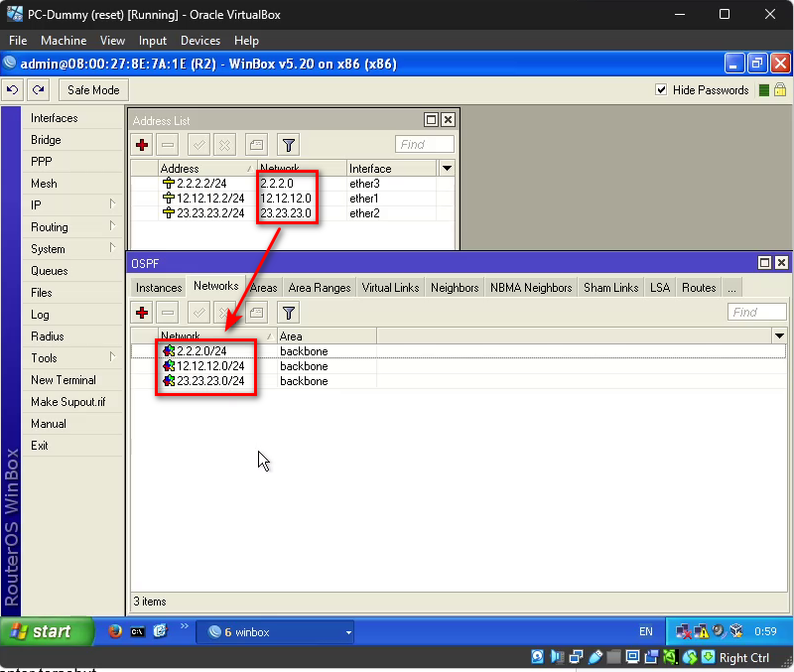Add new entry in Address List
The height and width of the screenshot is (672, 794).
pos(142,145)
